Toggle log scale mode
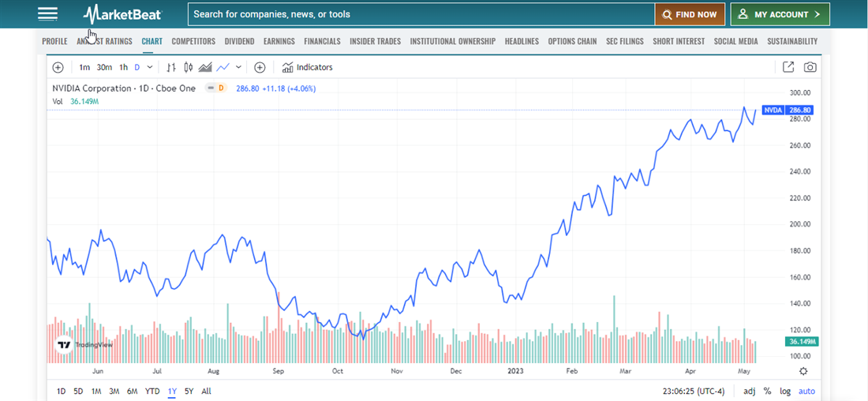This screenshot has height=401, width=868. (x=785, y=391)
